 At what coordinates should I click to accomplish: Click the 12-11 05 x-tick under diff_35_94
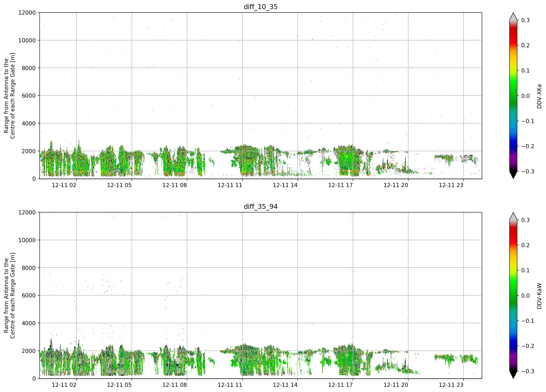point(120,385)
